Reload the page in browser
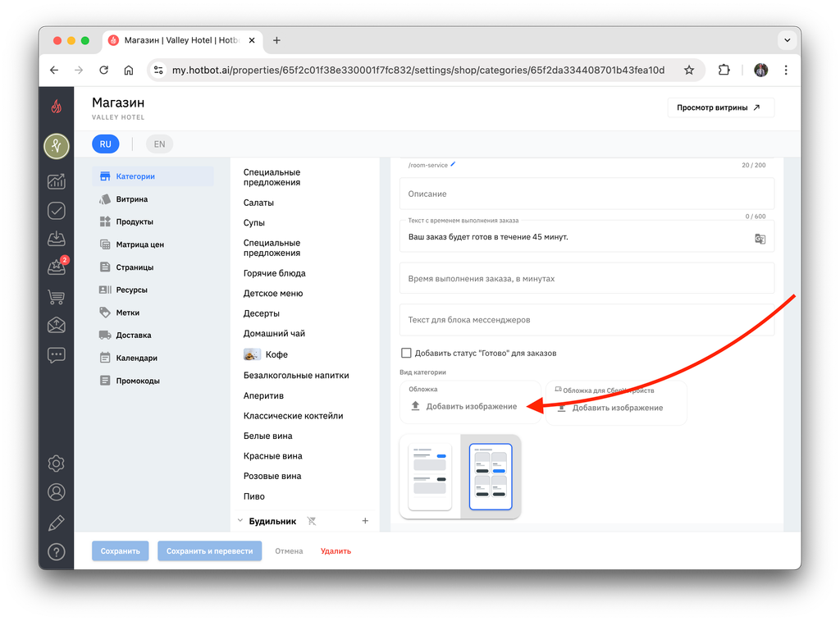 [104, 71]
